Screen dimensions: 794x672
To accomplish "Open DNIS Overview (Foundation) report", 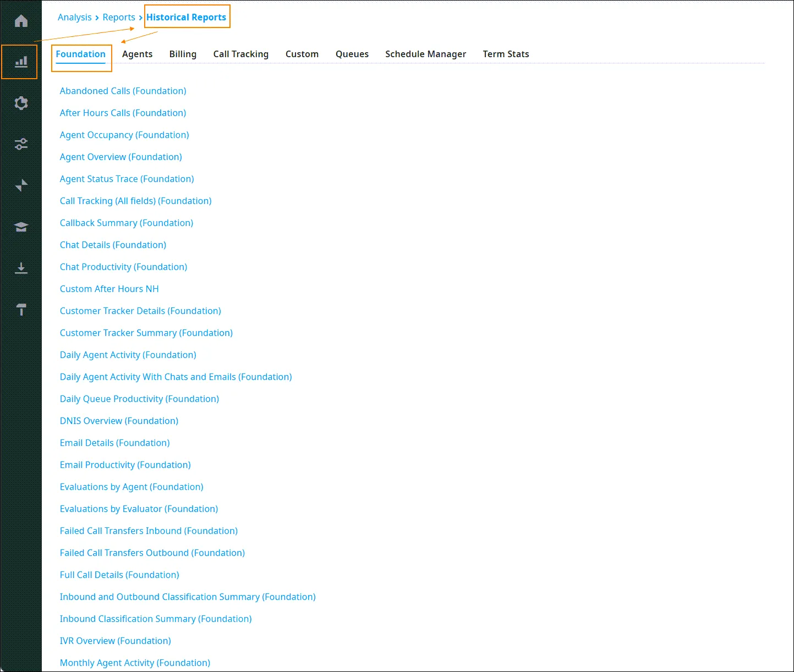I will point(119,421).
